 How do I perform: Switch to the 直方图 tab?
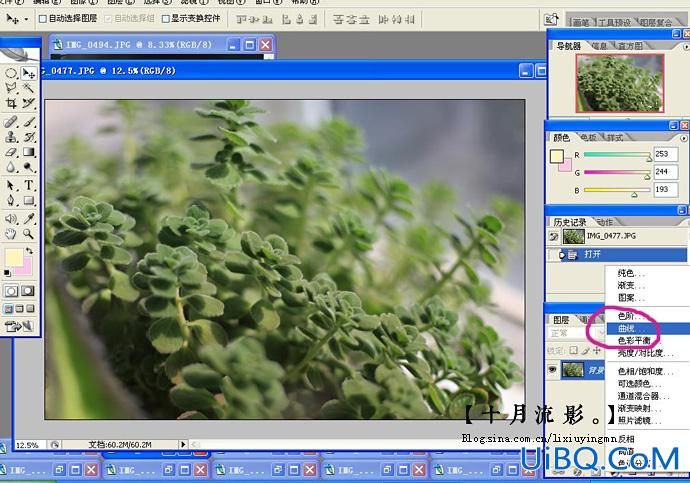[631, 46]
